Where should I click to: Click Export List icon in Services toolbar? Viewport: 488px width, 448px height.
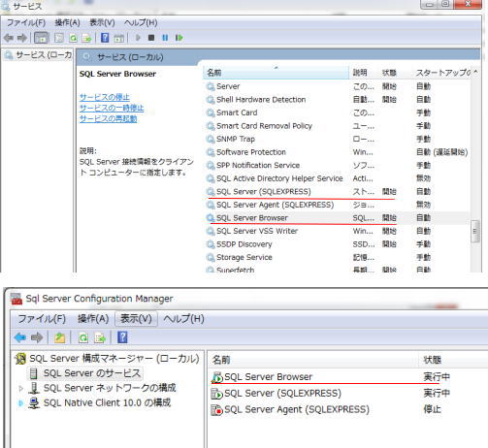coord(86,38)
